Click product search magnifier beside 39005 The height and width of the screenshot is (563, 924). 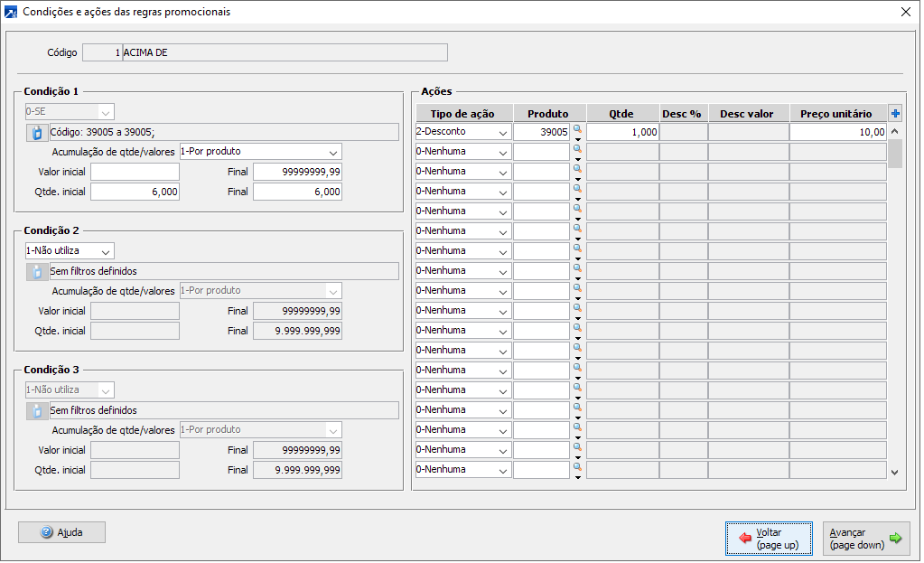click(577, 129)
